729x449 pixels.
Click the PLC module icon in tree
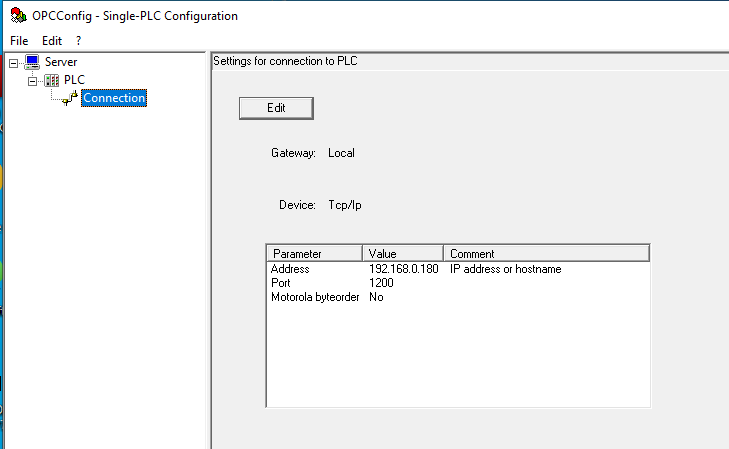point(52,80)
